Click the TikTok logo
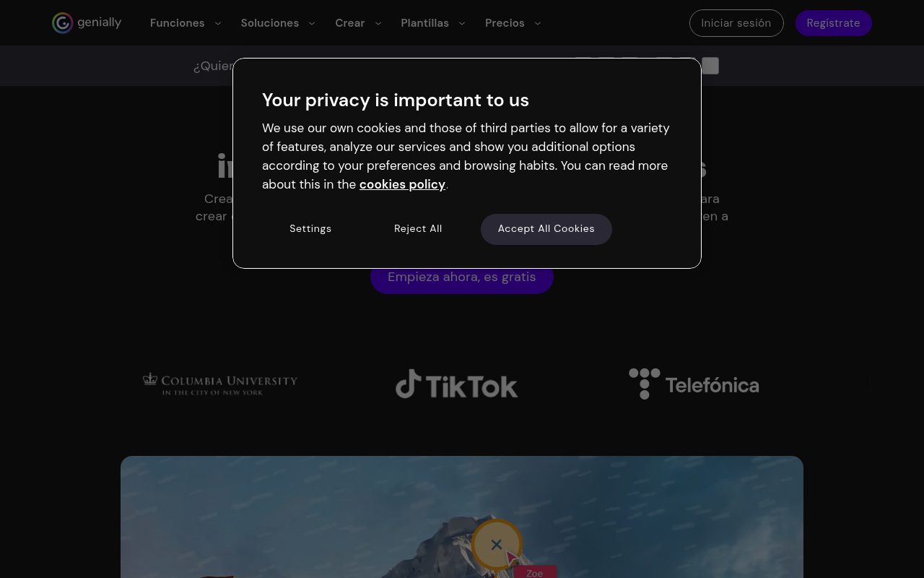Viewport: 924px width, 578px height. coord(457,384)
